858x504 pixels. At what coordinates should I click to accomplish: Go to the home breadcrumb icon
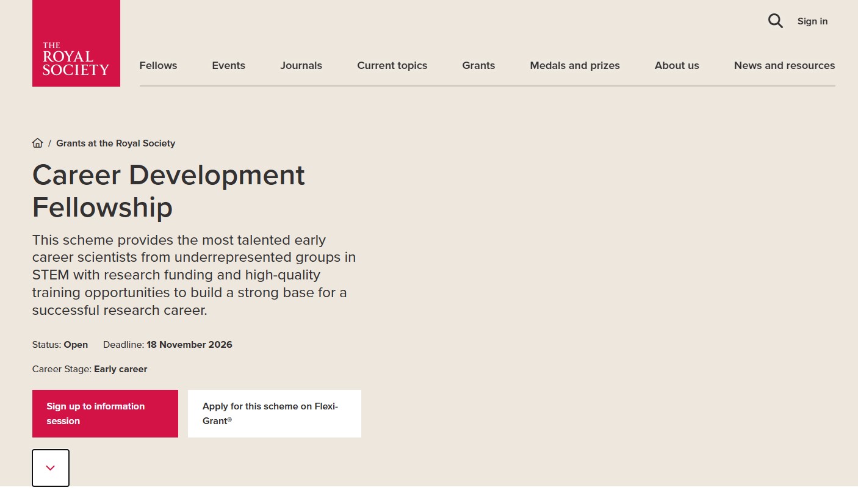(38, 143)
